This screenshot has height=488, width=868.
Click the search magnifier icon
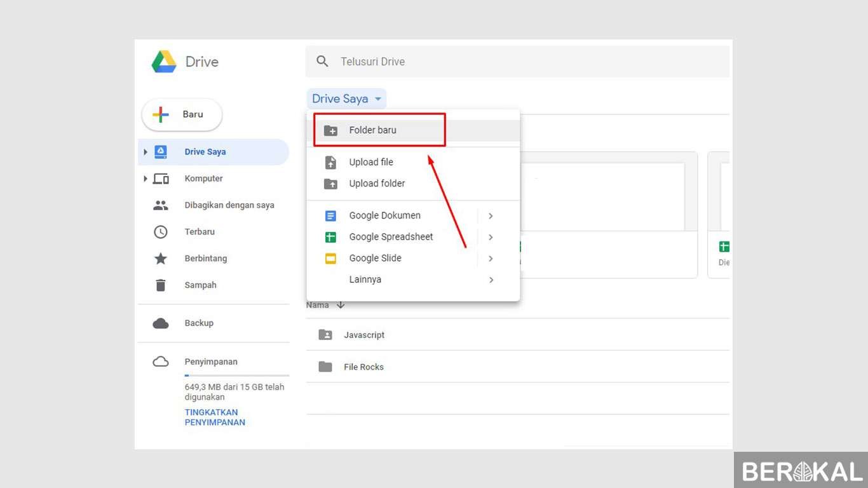coord(323,62)
